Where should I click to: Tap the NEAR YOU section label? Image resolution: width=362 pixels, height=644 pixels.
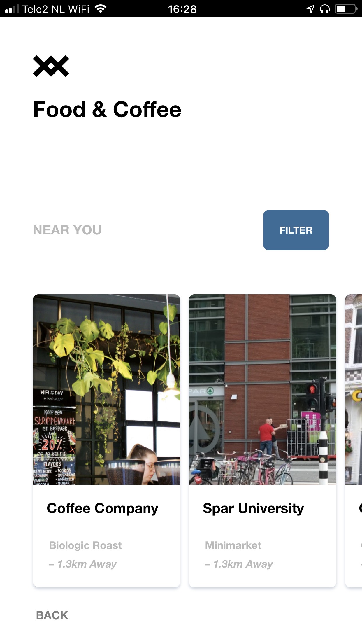(67, 230)
